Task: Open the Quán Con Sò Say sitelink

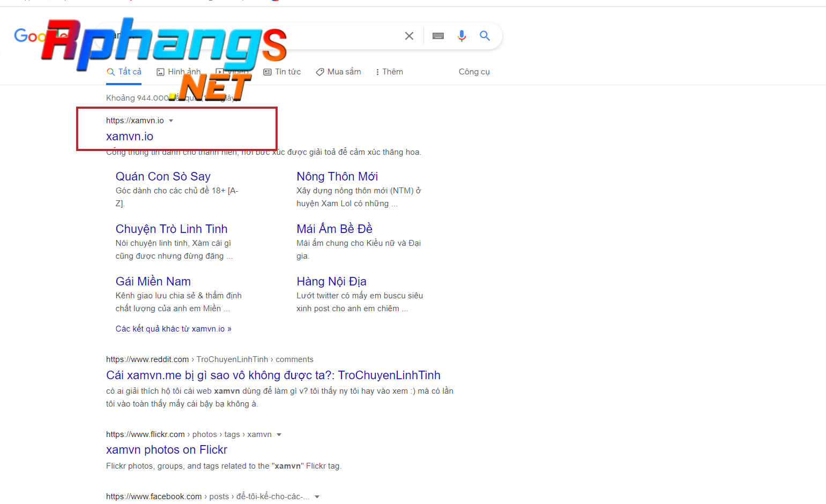Action: pos(163,176)
